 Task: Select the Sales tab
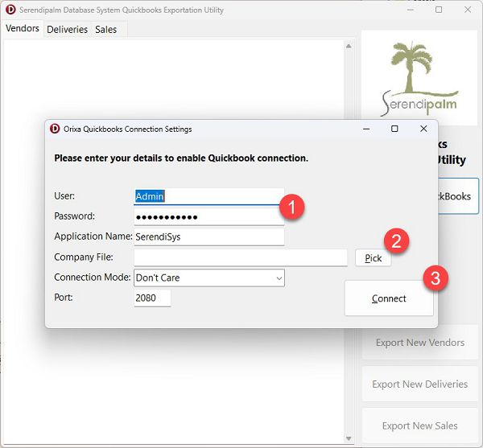(105, 30)
